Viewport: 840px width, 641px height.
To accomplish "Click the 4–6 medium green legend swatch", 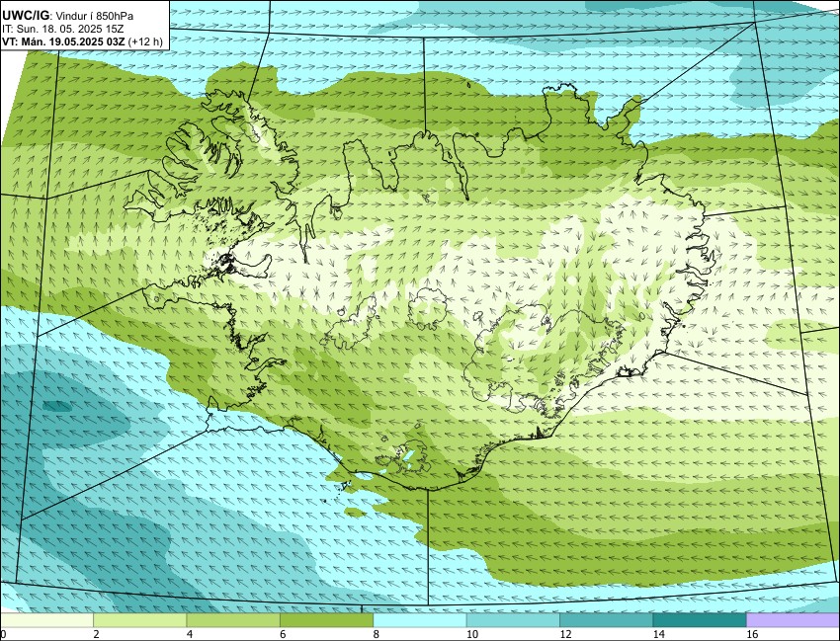I will (x=233, y=620).
